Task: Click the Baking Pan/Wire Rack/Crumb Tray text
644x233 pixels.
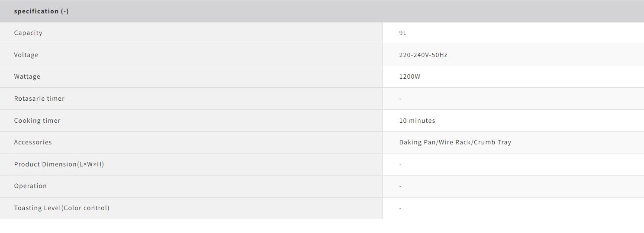Action: coord(455,142)
